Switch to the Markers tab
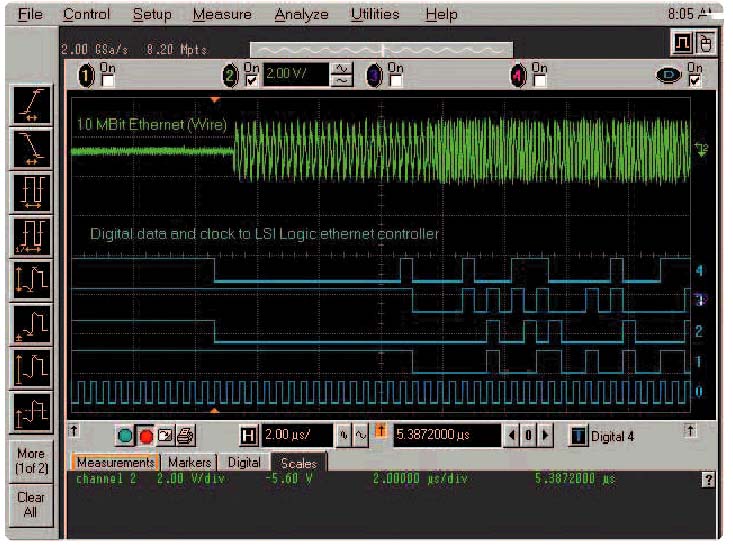The height and width of the screenshot is (545, 733). 190,462
